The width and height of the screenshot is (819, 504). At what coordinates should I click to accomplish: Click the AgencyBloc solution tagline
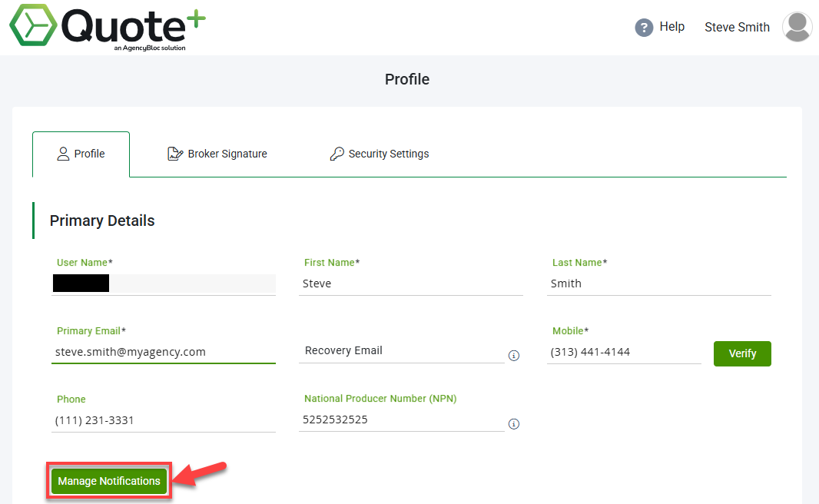click(150, 48)
